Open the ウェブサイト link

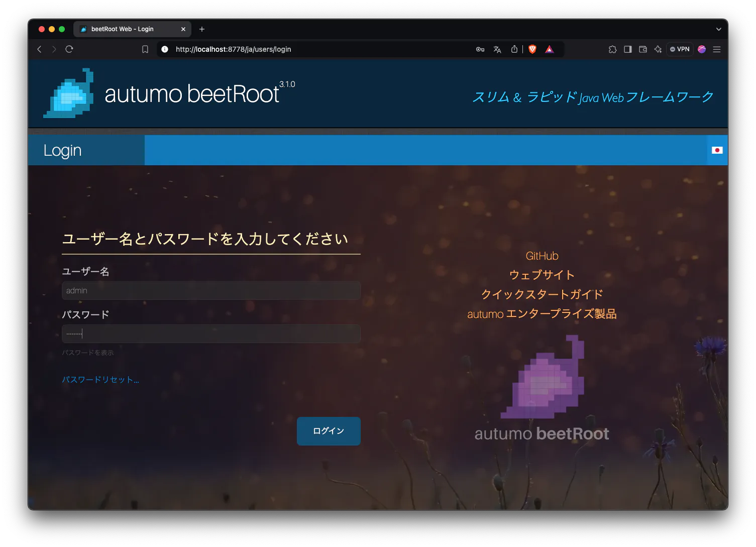(542, 275)
